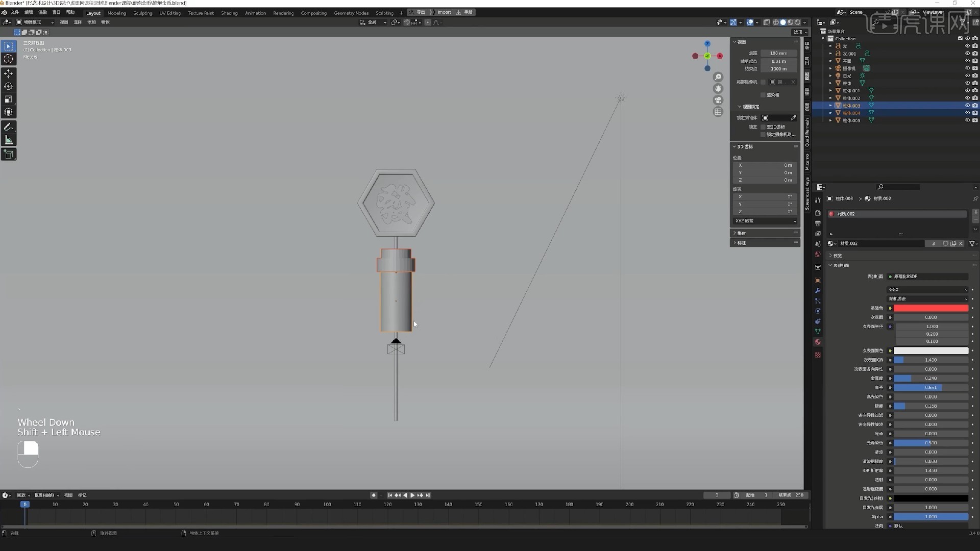Toggle visibility eye for 柱体.003
Image resolution: width=980 pixels, height=551 pixels.
(x=967, y=106)
